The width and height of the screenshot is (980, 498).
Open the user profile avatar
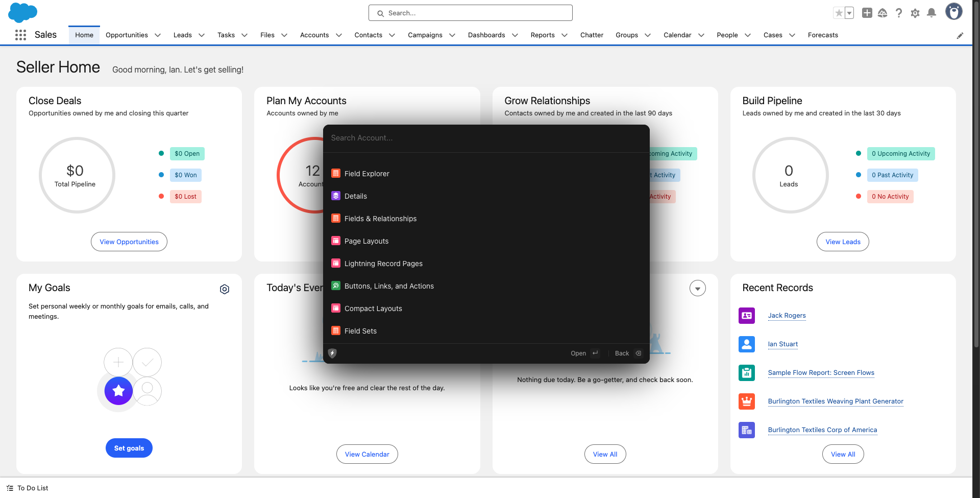953,11
